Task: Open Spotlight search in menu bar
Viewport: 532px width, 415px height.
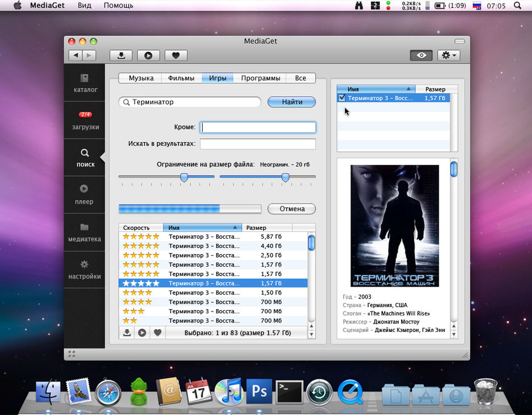Action: tap(517, 6)
